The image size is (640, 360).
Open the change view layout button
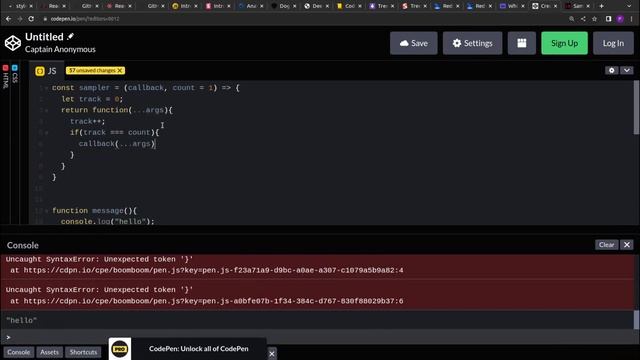click(522, 43)
